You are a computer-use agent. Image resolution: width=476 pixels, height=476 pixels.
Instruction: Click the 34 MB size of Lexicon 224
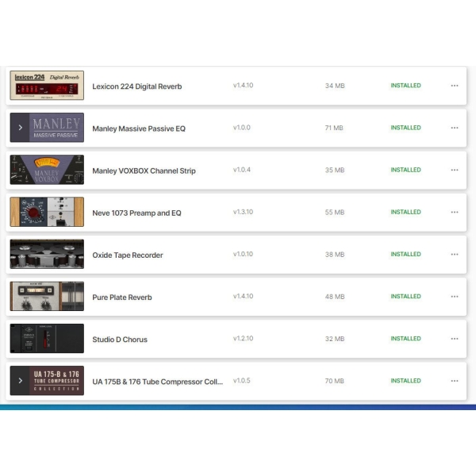pyautogui.click(x=335, y=86)
